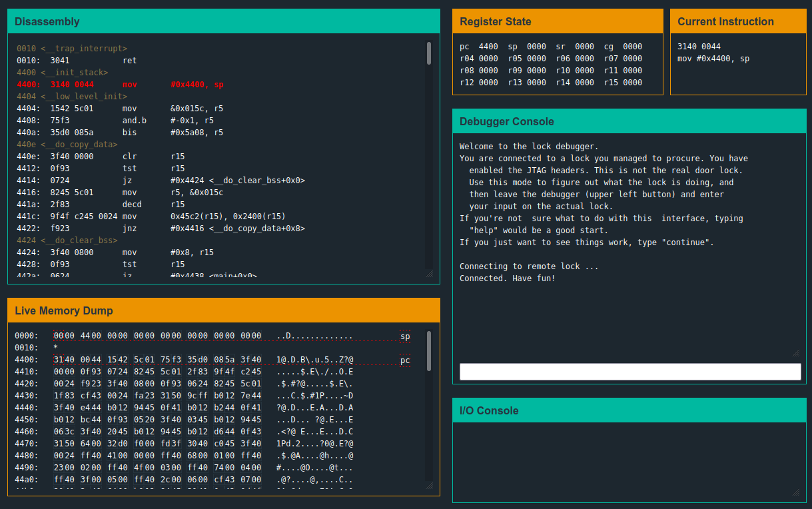Click the sp pointer marker in memory dump
This screenshot has width=812, height=509.
(405, 336)
